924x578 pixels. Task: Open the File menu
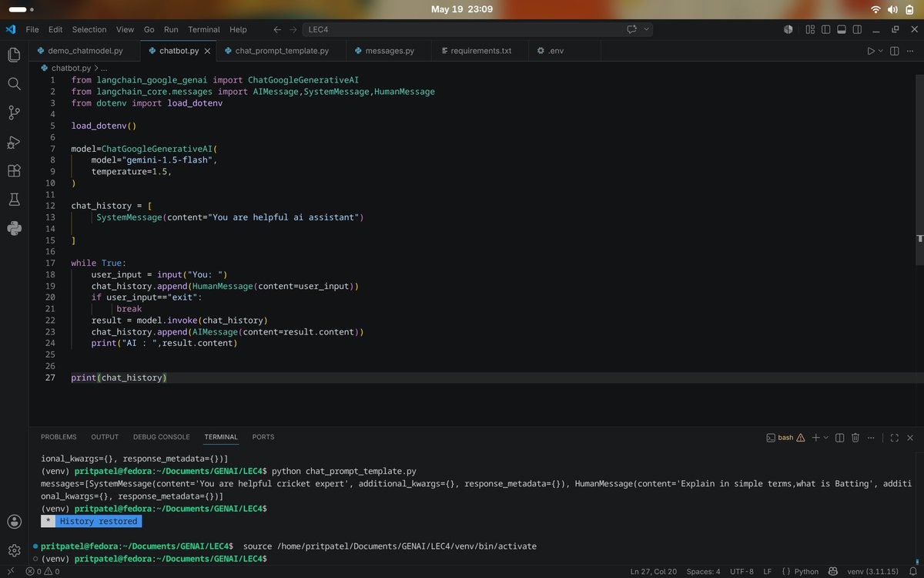click(x=32, y=29)
